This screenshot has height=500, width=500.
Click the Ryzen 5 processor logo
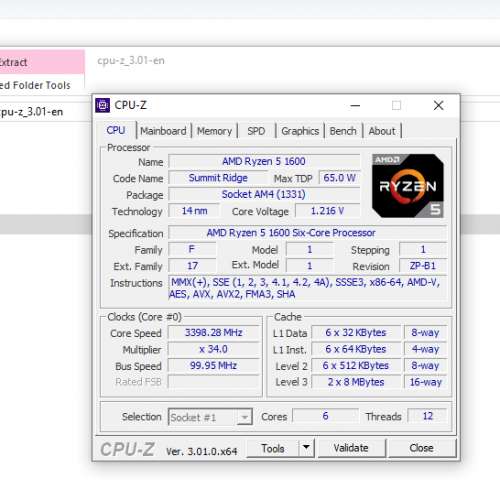408,186
